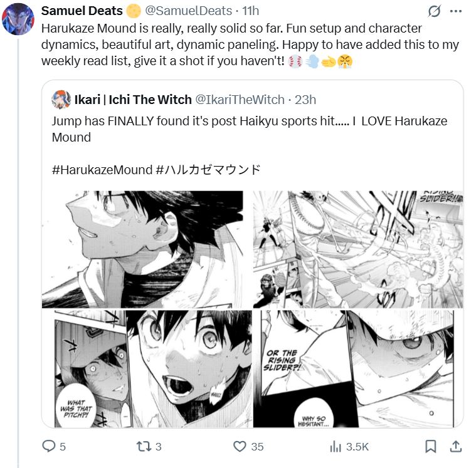Open the #HarukazeMound hashtag
The width and height of the screenshot is (476, 468).
coord(102,170)
